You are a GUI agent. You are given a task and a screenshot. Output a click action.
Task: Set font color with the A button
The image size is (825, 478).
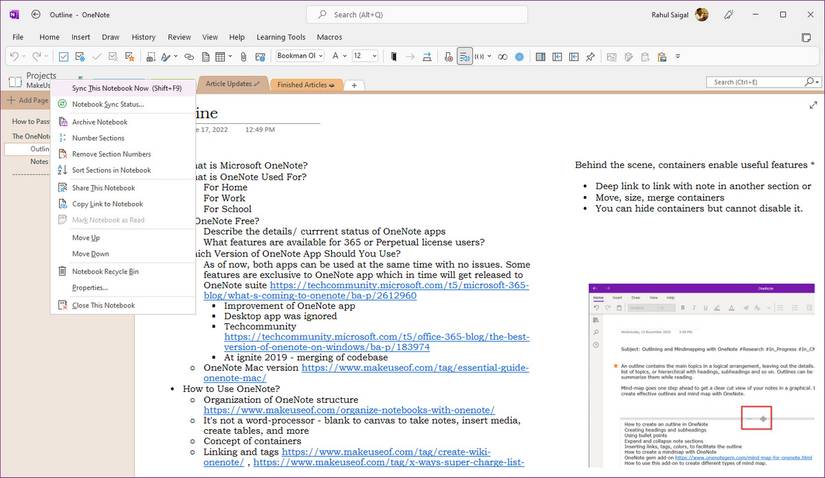335,56
